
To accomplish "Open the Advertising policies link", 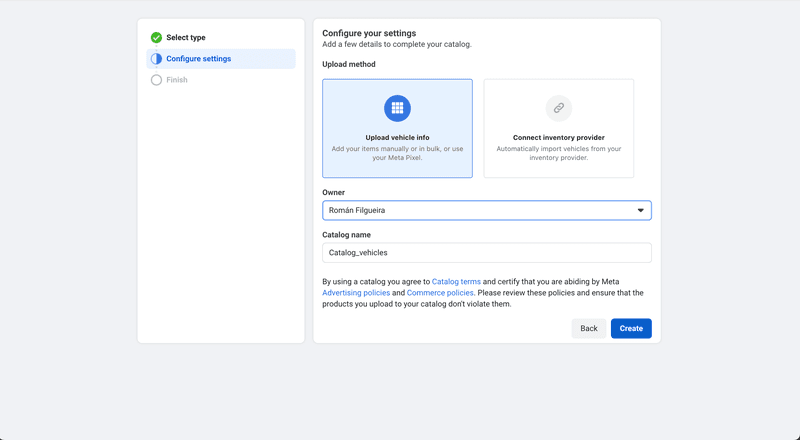I will click(356, 292).
